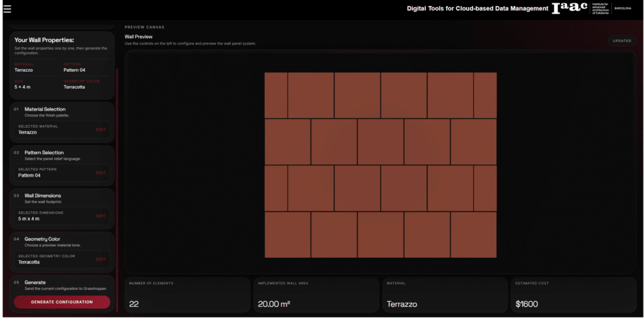This screenshot has width=644, height=320.
Task: Open the hamburger menu
Action: [x=8, y=9]
